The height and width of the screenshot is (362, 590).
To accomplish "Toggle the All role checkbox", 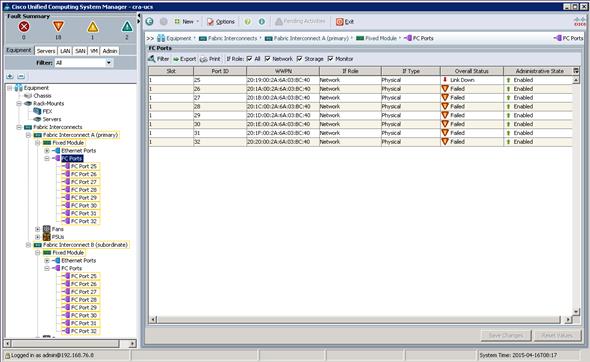I will (x=249, y=59).
